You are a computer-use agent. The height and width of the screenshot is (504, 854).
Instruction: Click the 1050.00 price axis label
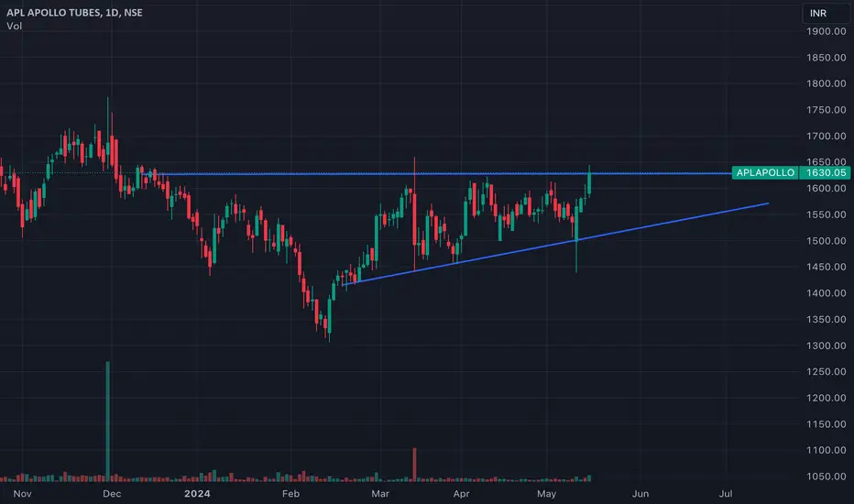pyautogui.click(x=827, y=477)
